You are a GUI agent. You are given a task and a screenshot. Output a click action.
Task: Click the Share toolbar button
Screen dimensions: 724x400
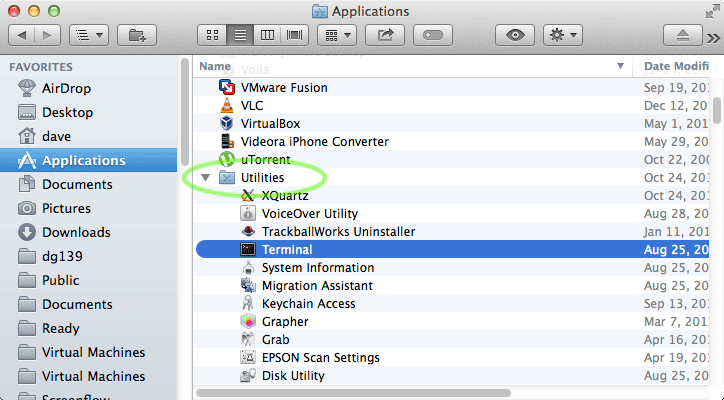385,35
